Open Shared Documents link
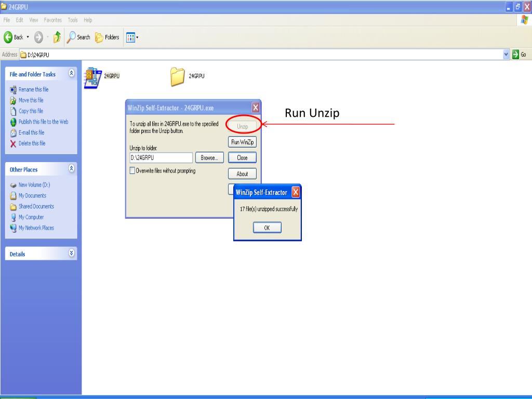532x399 pixels. (x=36, y=206)
